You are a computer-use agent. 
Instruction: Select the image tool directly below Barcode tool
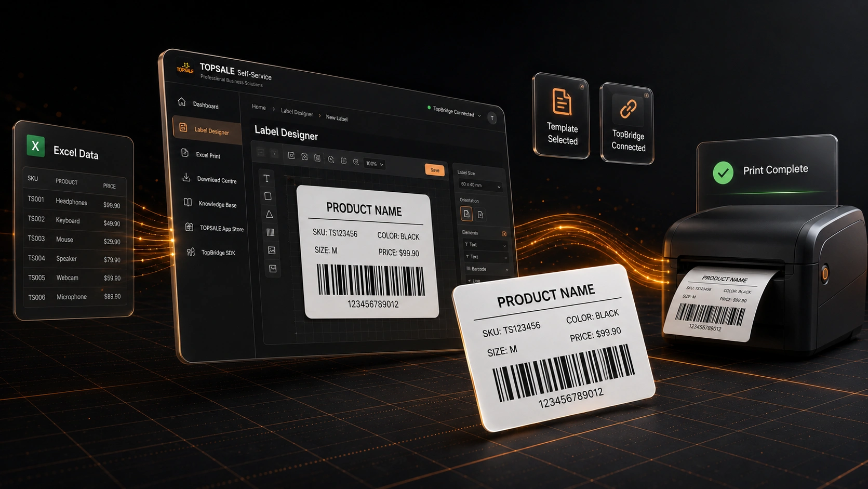[272, 250]
